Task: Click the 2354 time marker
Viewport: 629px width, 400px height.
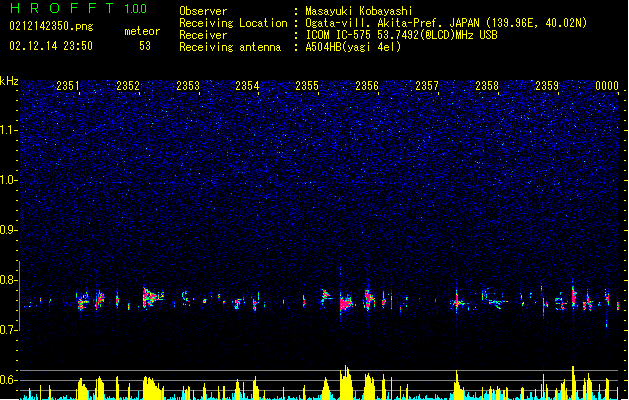Action: click(x=247, y=86)
